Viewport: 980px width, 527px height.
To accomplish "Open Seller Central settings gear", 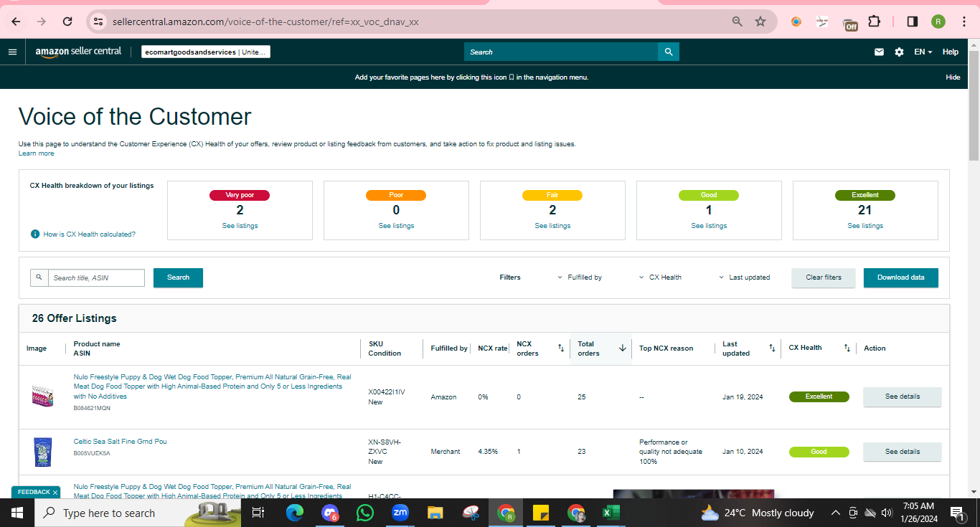I will pyautogui.click(x=899, y=52).
